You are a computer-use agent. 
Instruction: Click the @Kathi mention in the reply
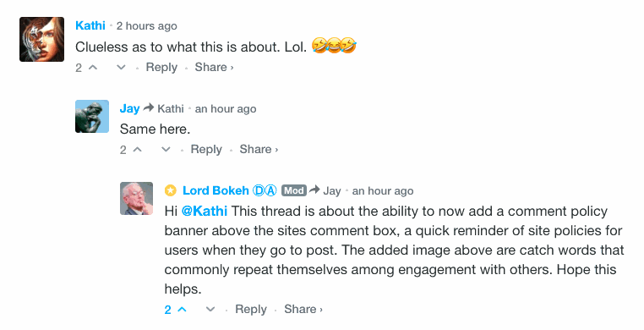(x=205, y=212)
